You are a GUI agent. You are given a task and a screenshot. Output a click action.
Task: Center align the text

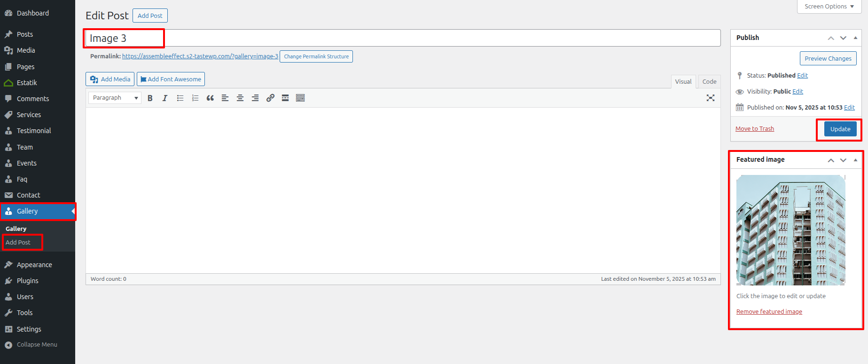tap(240, 98)
